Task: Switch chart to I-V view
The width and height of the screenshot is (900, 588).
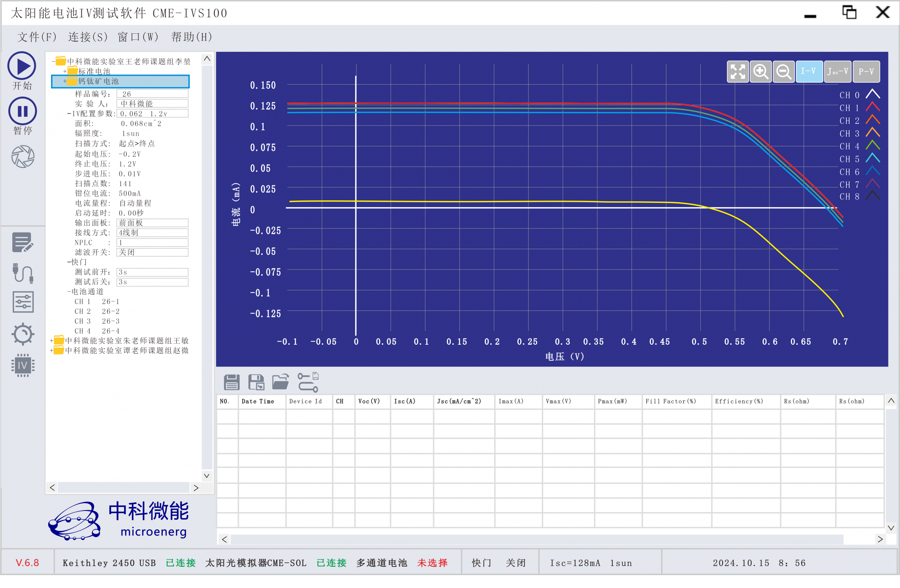Action: [x=809, y=71]
